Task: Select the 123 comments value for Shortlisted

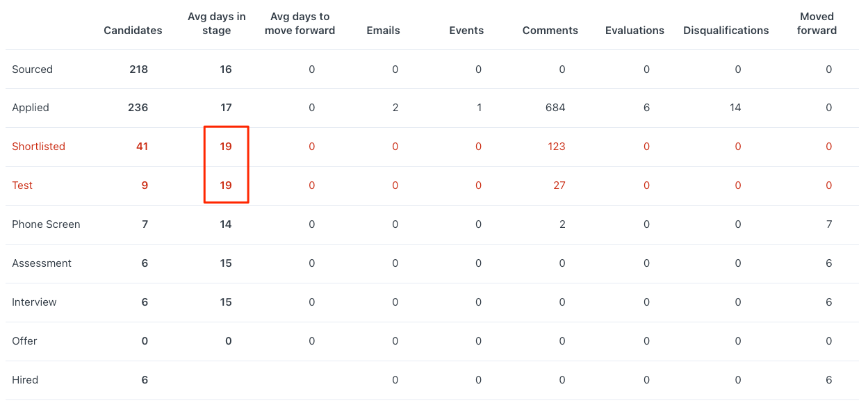Action: click(x=557, y=147)
